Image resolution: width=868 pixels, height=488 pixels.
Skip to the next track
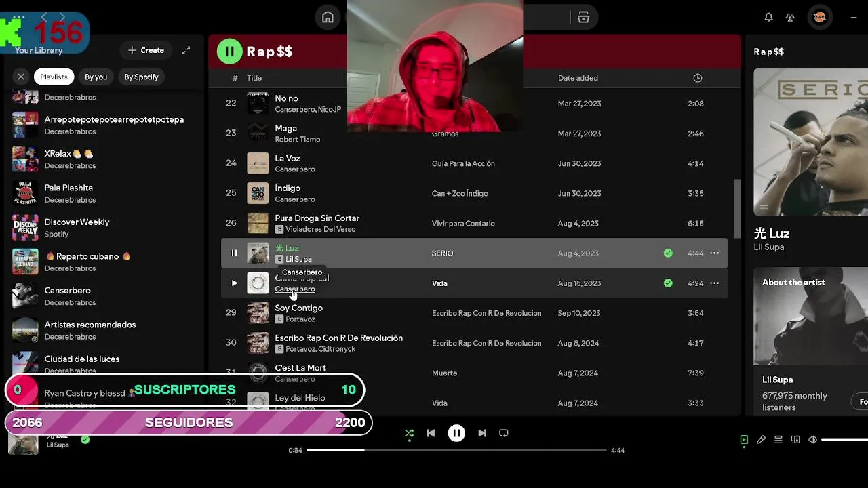pos(482,433)
